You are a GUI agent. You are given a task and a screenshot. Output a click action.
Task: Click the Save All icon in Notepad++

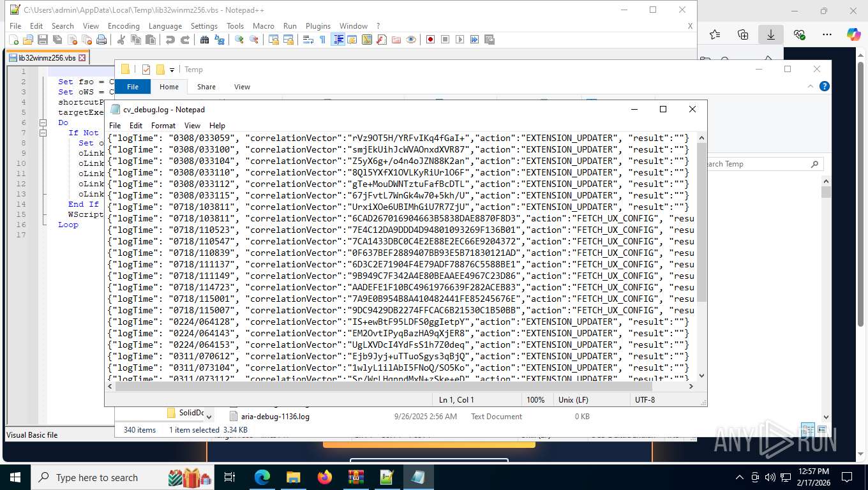pos(57,40)
